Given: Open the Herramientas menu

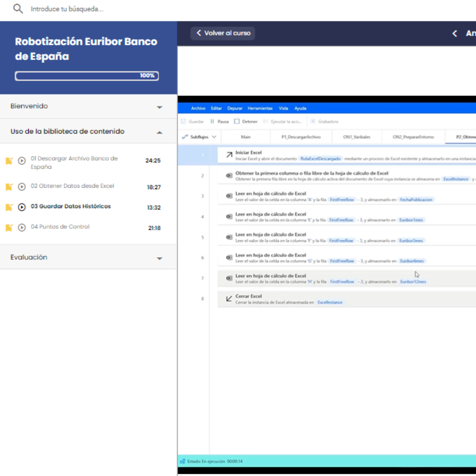Looking at the screenshot, I should (260, 108).
